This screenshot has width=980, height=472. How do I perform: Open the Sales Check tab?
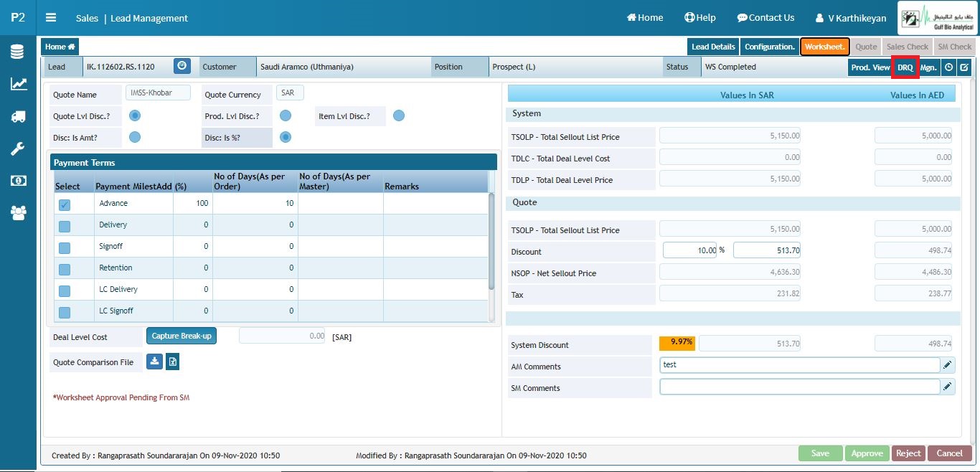pyautogui.click(x=908, y=47)
